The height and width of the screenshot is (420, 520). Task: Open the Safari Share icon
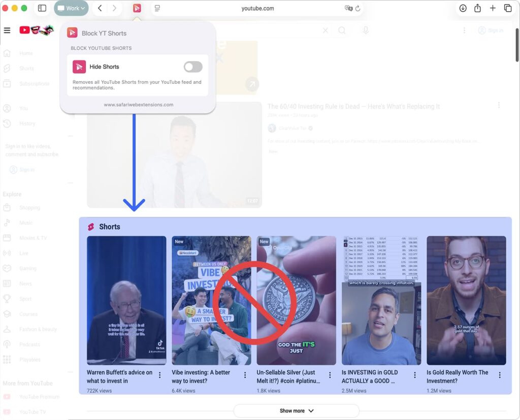pos(477,8)
